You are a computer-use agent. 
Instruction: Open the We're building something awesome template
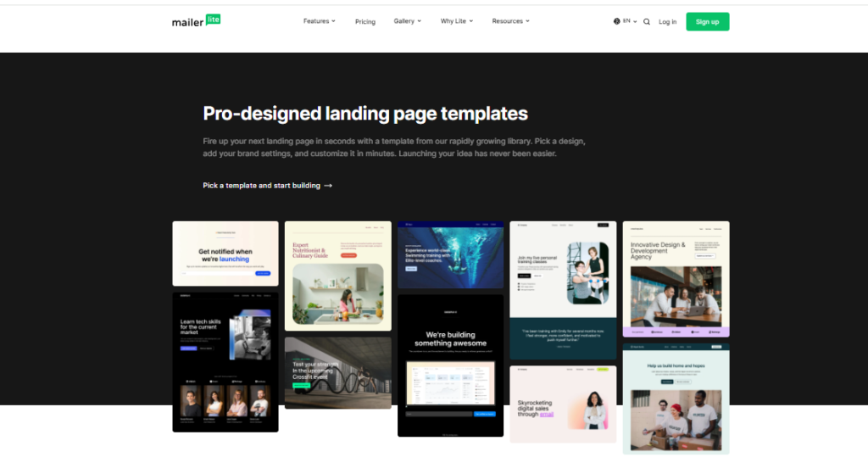click(451, 365)
